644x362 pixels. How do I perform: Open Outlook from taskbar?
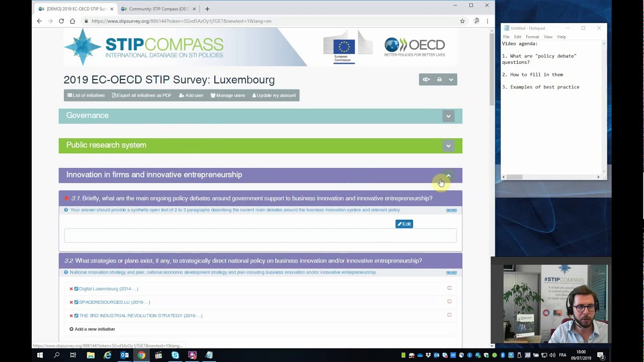[124, 355]
